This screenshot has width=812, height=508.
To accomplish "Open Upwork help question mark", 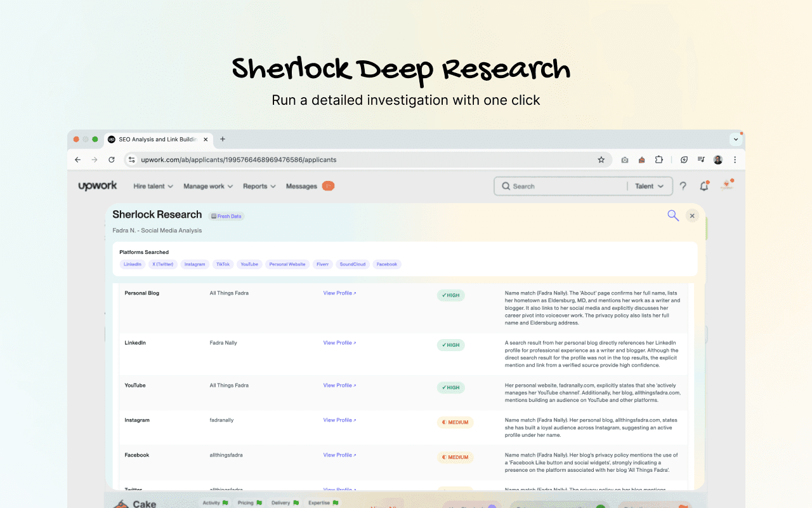I will pyautogui.click(x=683, y=186).
